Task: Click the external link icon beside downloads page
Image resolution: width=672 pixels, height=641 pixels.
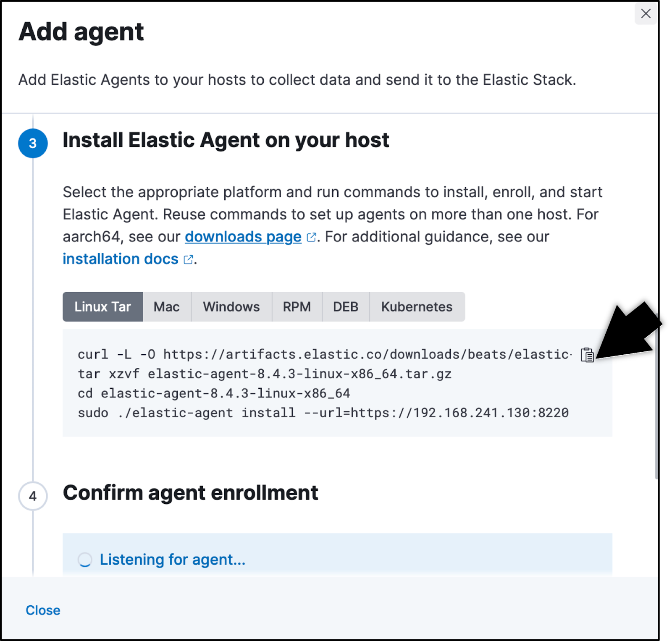Action: [x=311, y=238]
